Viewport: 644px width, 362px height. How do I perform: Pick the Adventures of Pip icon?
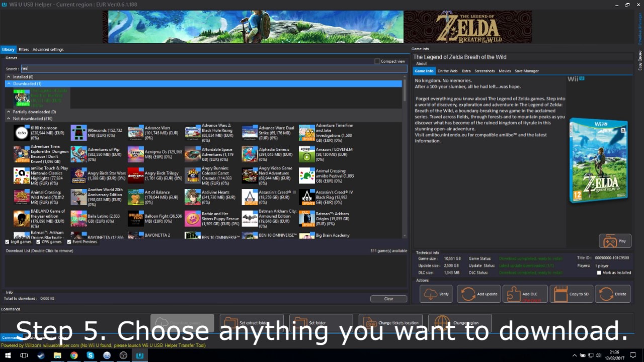coord(78,154)
